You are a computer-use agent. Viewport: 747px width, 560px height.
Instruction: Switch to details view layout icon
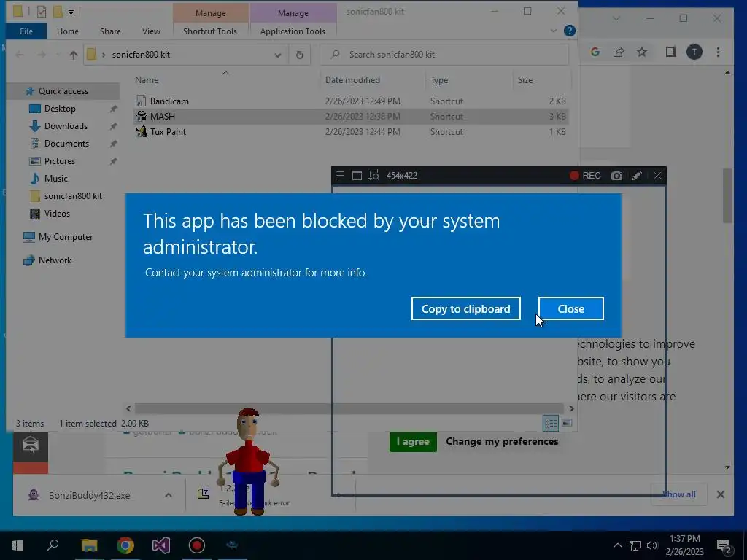tap(551, 423)
